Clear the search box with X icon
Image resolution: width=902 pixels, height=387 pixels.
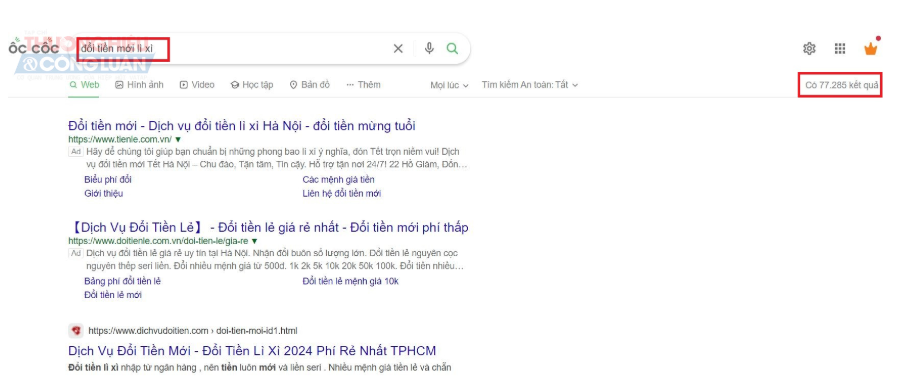[x=398, y=49]
